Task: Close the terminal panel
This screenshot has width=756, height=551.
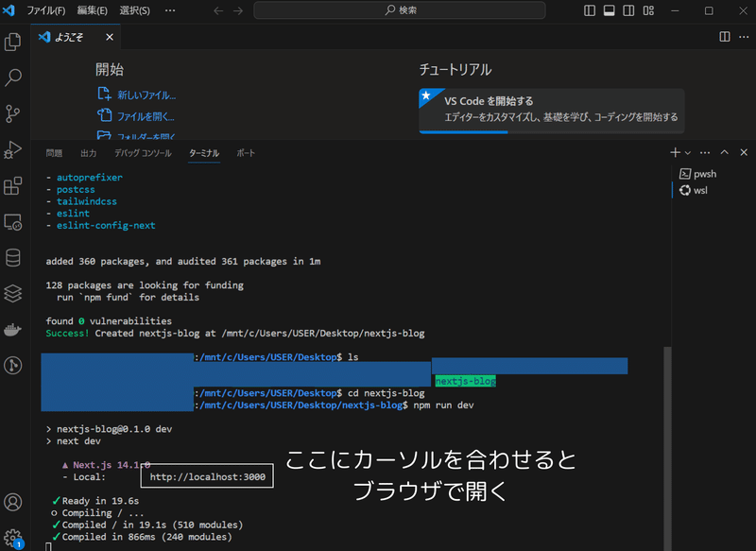Action: pos(744,152)
